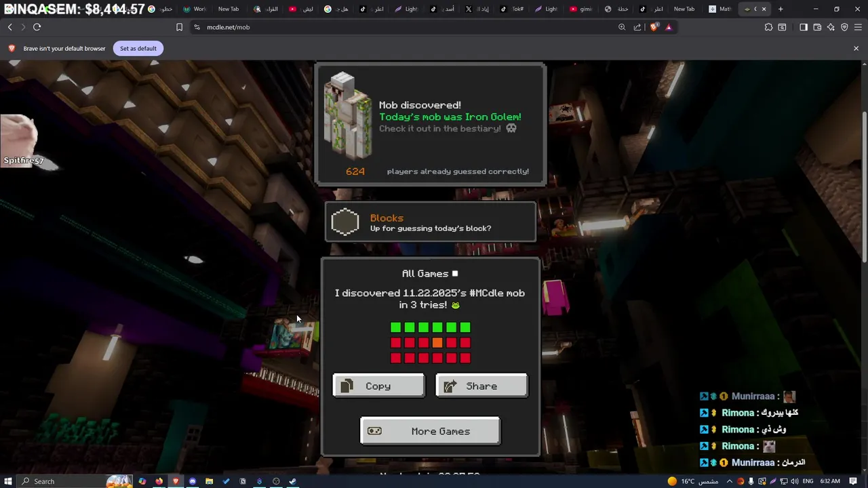This screenshot has width=868, height=488.
Task: Toggle the browser sidebar panel icon
Action: (804, 27)
